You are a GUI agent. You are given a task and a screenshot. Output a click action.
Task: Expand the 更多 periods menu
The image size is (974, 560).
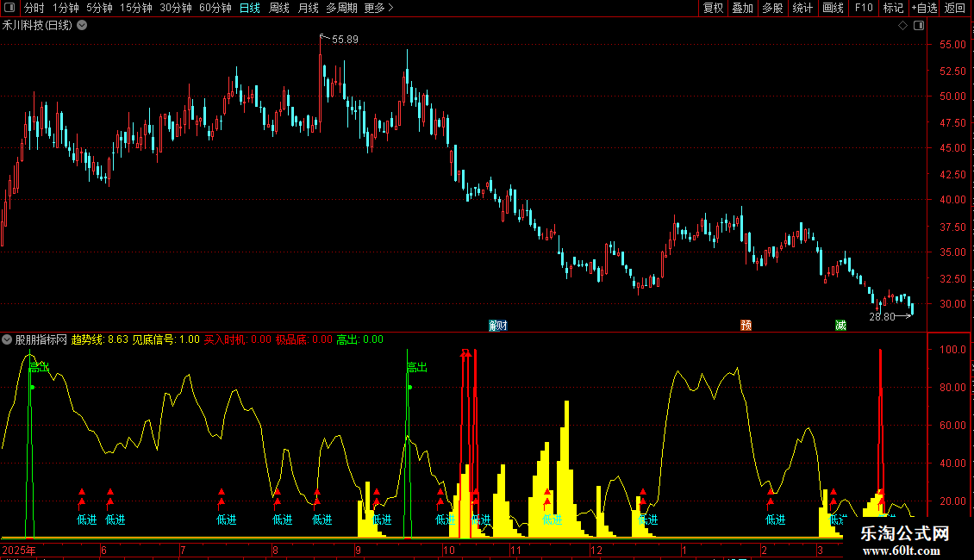click(378, 8)
